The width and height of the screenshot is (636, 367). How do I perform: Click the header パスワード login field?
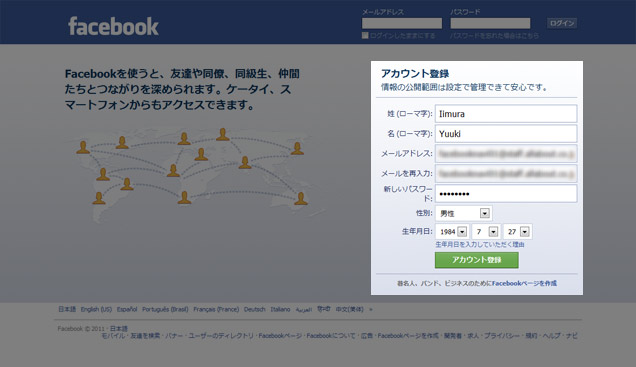point(490,23)
